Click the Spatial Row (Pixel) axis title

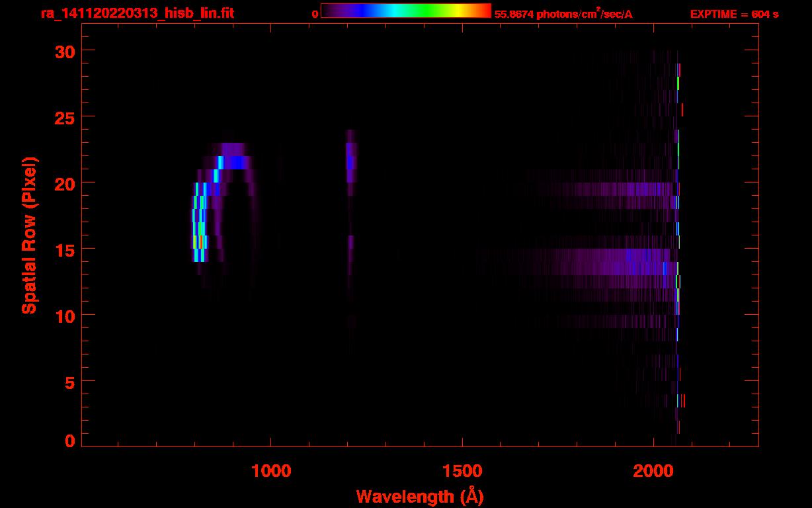point(29,235)
